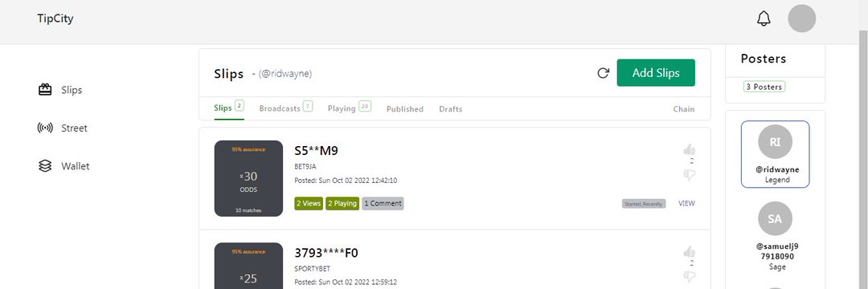The width and height of the screenshot is (868, 289).
Task: Open the x30 odds slip thumbnail
Action: click(x=248, y=178)
